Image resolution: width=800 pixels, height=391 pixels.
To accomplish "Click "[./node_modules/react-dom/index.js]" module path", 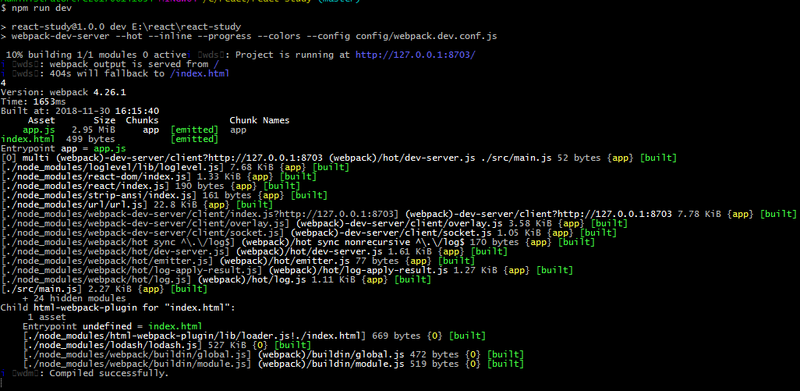I will tap(96, 177).
